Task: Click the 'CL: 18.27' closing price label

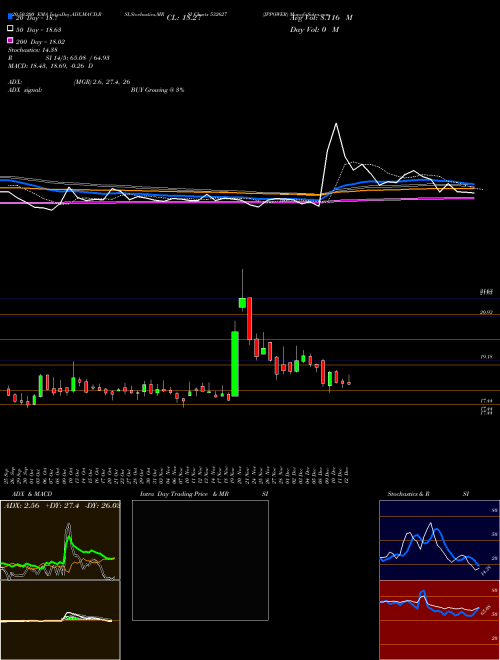Action: [x=184, y=18]
